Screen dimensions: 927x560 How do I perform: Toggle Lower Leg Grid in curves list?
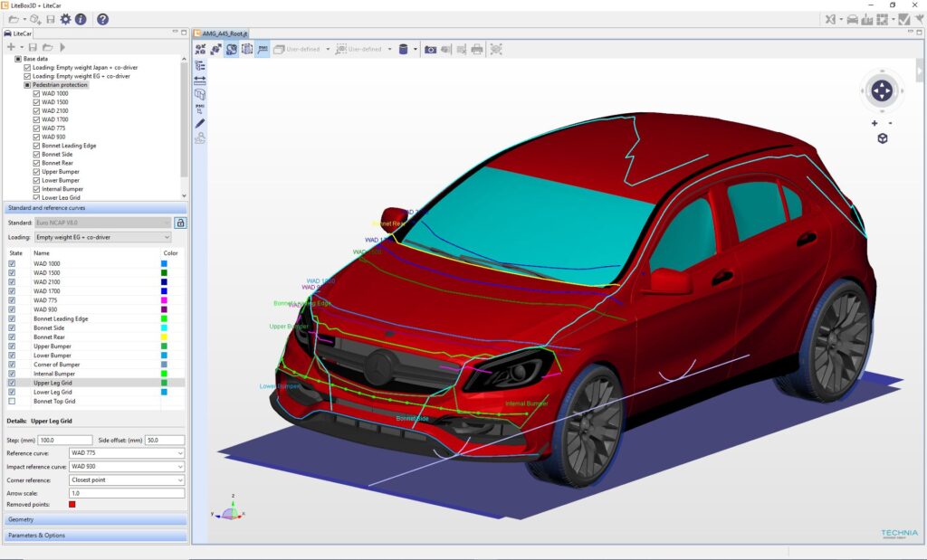12,392
